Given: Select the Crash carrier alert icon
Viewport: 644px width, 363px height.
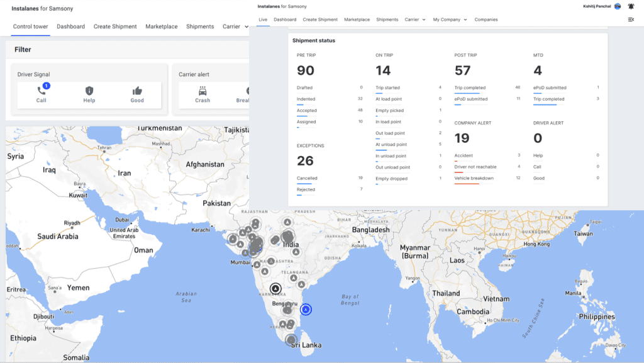Looking at the screenshot, I should 203,94.
